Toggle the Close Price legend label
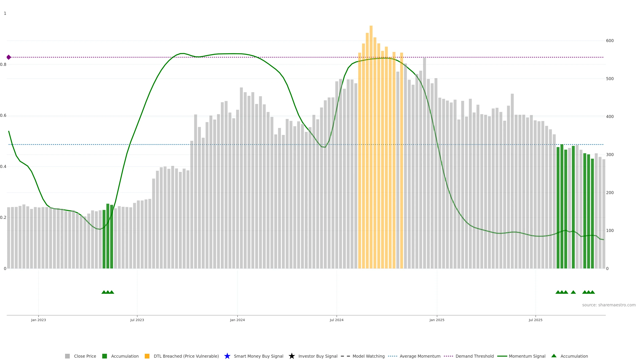Screen dimensions: 644x362 tap(85, 356)
